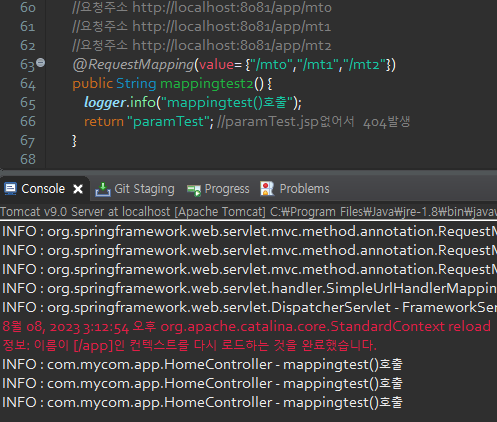Click line number 66 in the gutter
The image size is (497, 422).
click(28, 121)
